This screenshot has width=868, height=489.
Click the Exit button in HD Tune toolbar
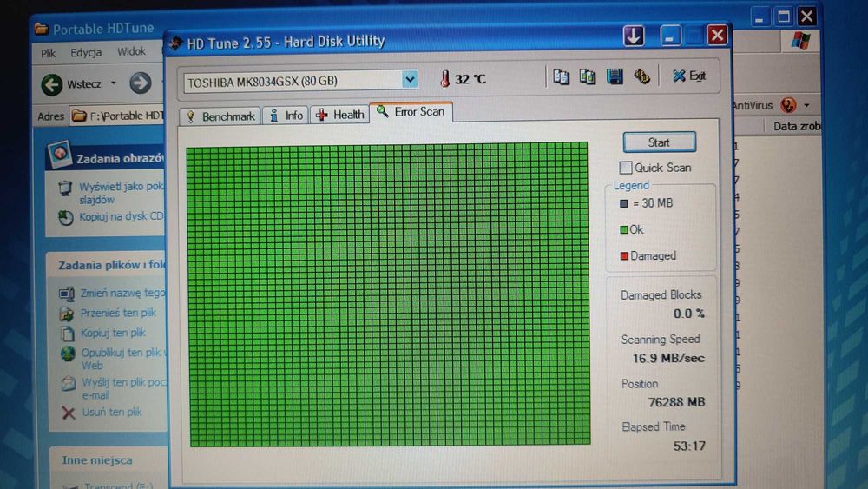pos(688,76)
